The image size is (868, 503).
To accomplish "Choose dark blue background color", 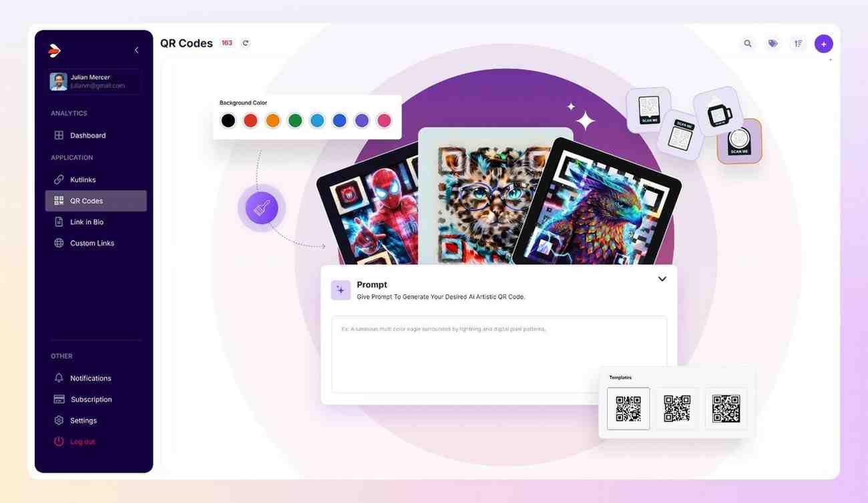I will tap(339, 121).
